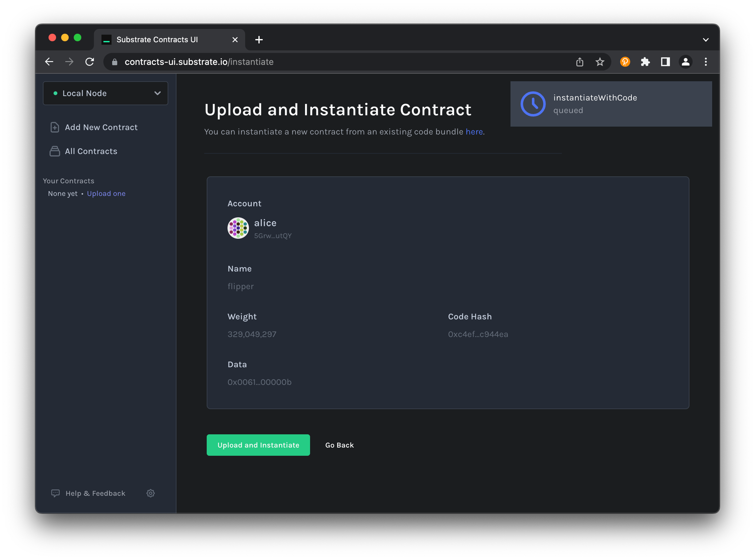Open the browser extensions puzzle icon
This screenshot has height=560, width=755.
point(645,62)
